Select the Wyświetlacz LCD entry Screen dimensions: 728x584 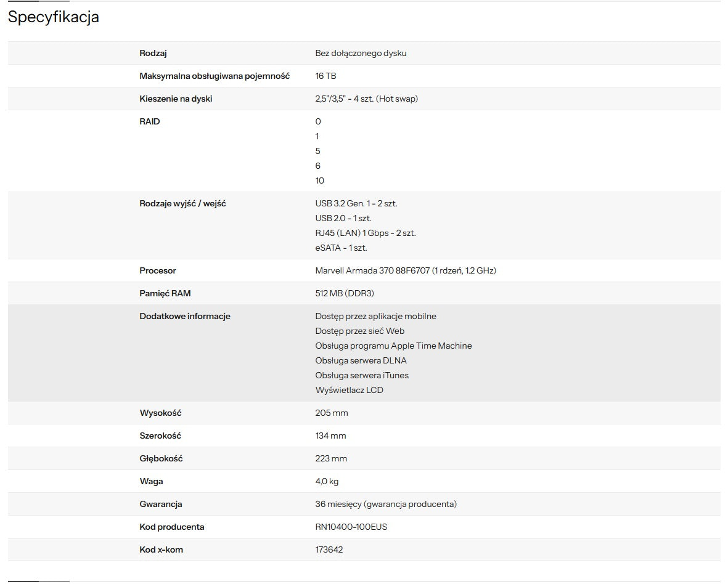349,390
